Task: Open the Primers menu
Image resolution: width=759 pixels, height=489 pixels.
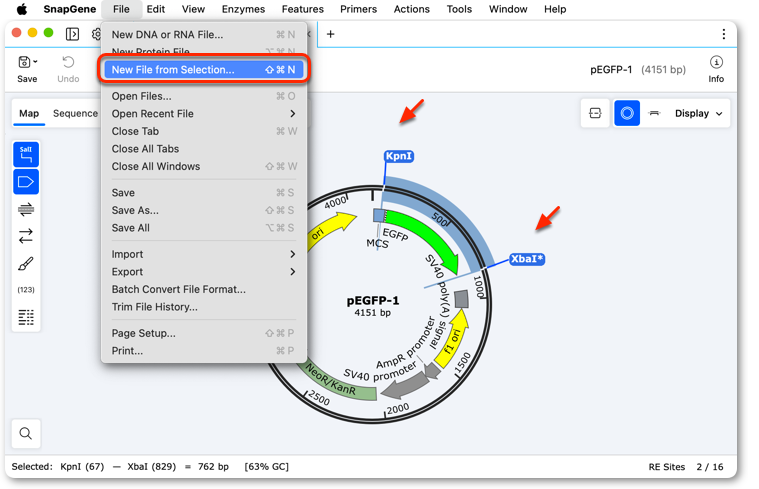Action: pyautogui.click(x=359, y=9)
